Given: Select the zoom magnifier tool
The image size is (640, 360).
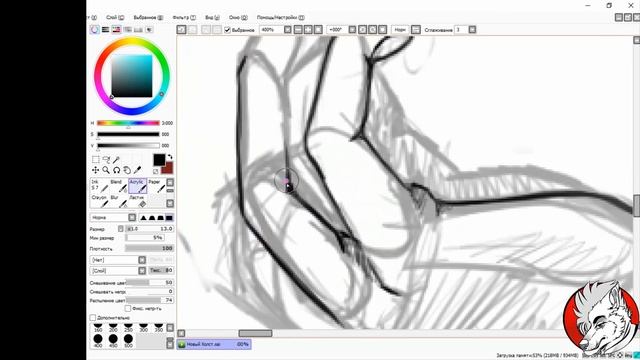Looking at the screenshot, I should click(106, 170).
